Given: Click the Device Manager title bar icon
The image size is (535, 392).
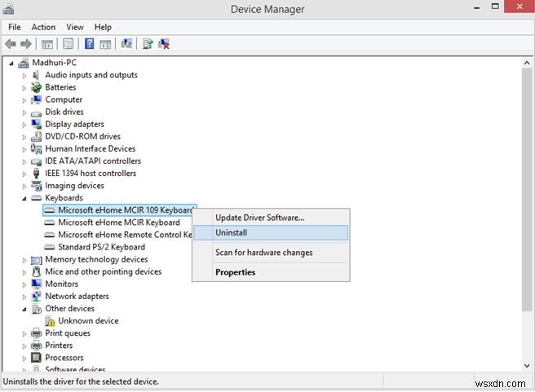Looking at the screenshot, I should pyautogui.click(x=8, y=9).
